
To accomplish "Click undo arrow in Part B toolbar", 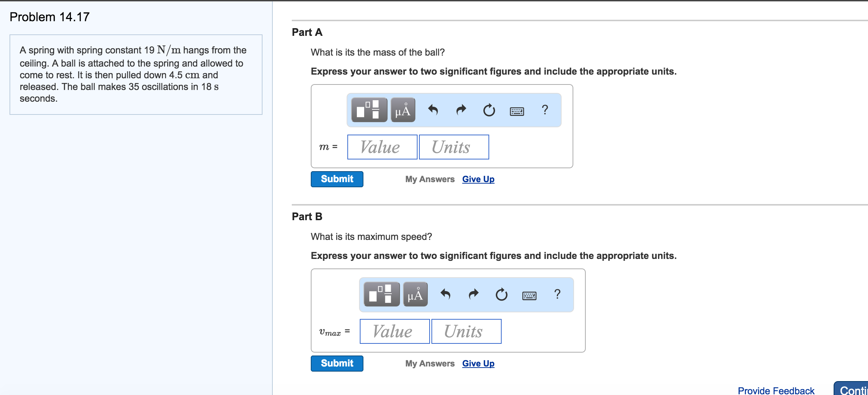I will click(x=445, y=294).
